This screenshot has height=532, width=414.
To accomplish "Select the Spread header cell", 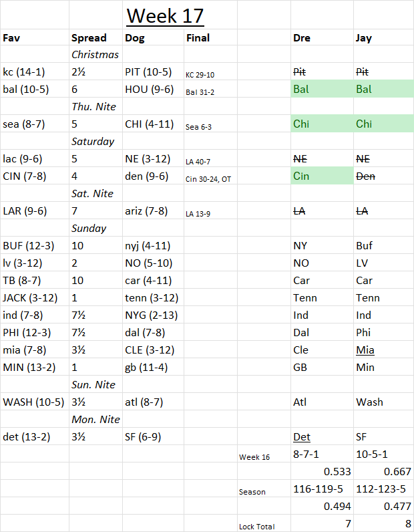I will pyautogui.click(x=96, y=37).
